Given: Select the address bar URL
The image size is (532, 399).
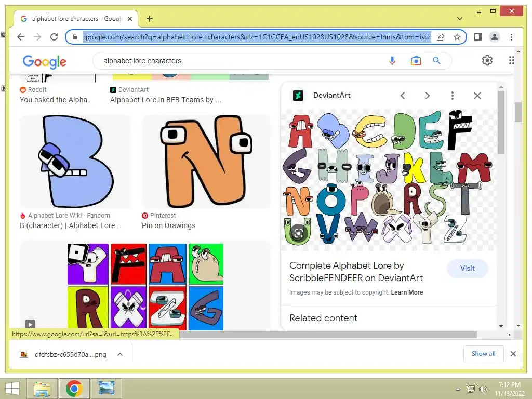Looking at the screenshot, I should click(x=257, y=37).
